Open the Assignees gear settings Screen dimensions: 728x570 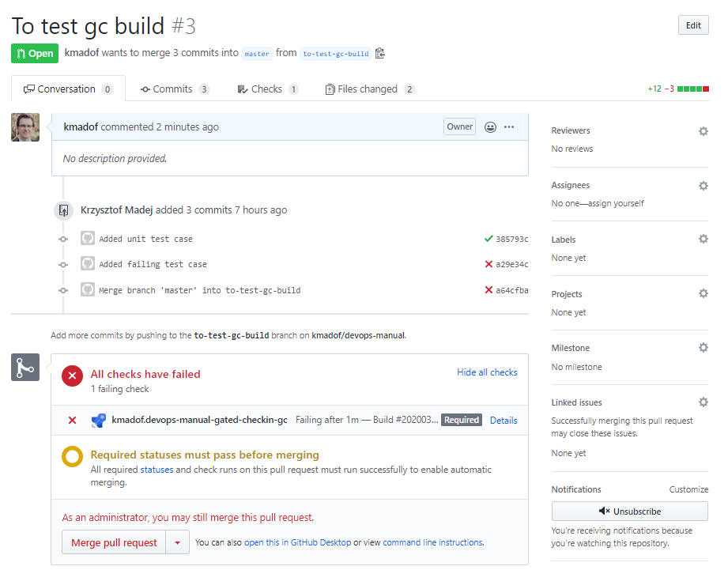coord(703,186)
